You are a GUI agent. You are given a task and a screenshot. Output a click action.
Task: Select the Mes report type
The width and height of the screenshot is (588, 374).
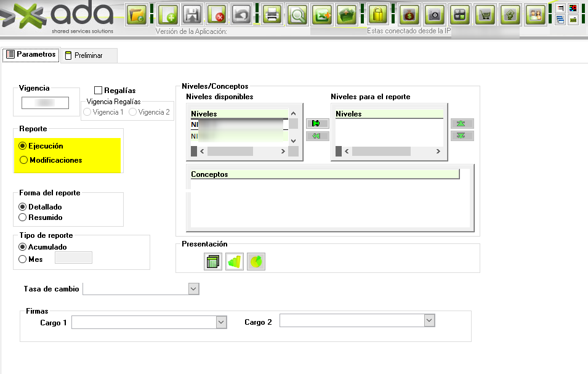(23, 259)
